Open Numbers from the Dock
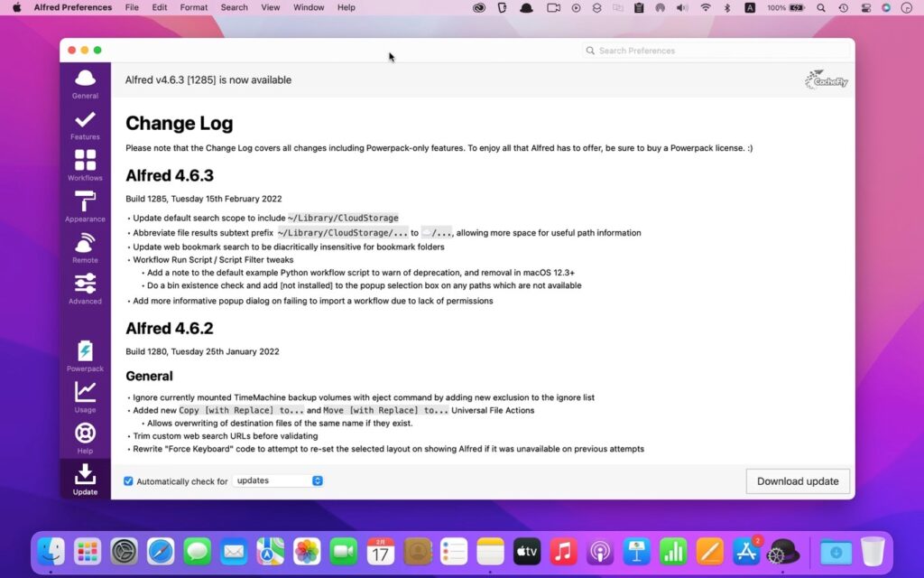 [x=673, y=552]
